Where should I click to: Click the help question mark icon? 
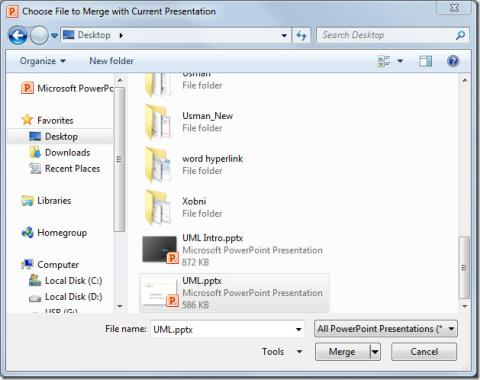pyautogui.click(x=453, y=61)
